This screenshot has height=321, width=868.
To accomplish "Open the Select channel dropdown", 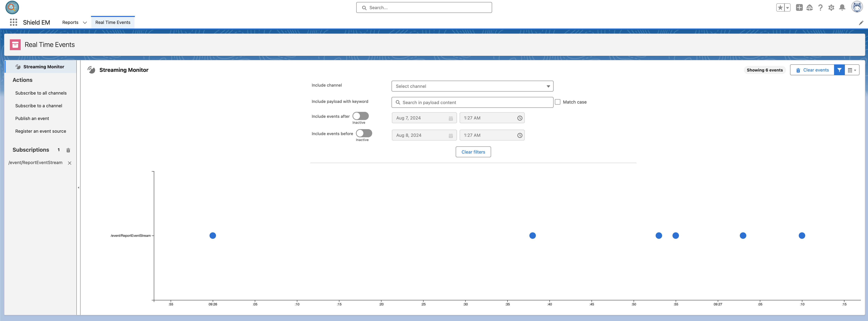I will pyautogui.click(x=472, y=86).
